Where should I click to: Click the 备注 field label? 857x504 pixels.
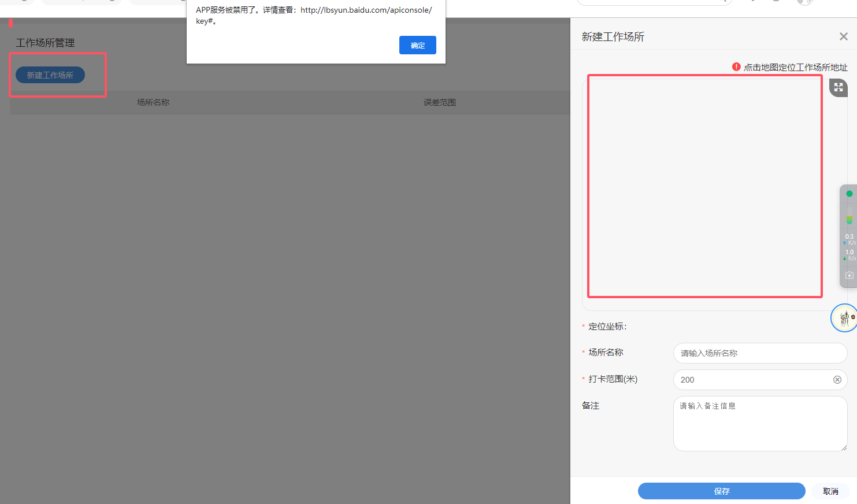pos(591,406)
